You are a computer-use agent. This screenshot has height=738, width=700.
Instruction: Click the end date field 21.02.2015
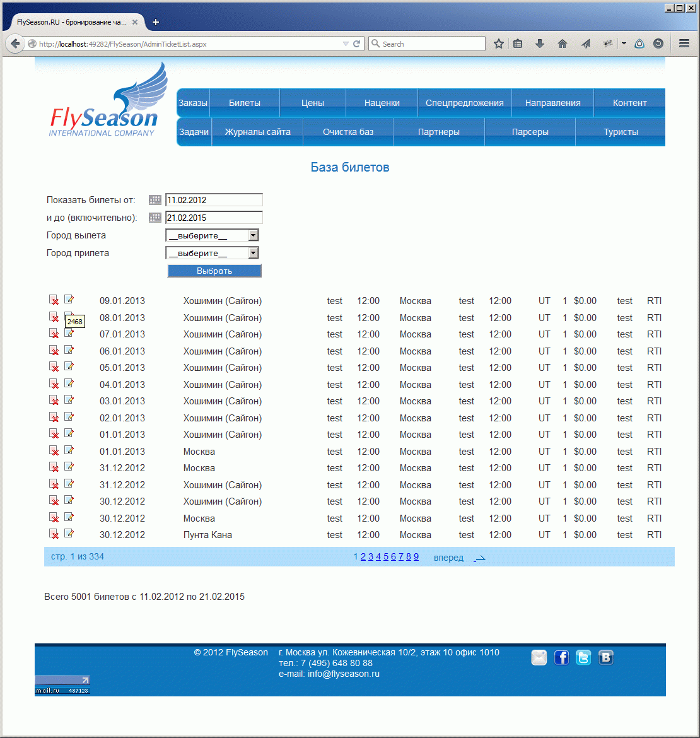(214, 218)
